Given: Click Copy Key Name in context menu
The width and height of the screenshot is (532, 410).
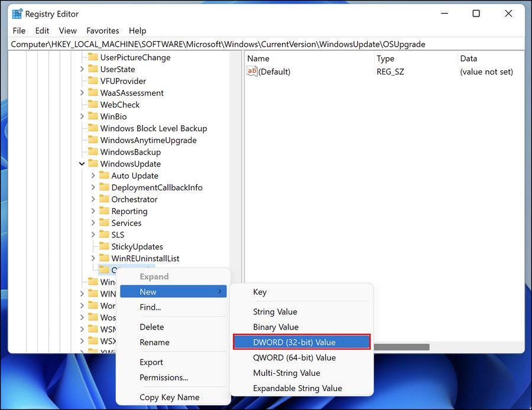Looking at the screenshot, I should point(169,398).
